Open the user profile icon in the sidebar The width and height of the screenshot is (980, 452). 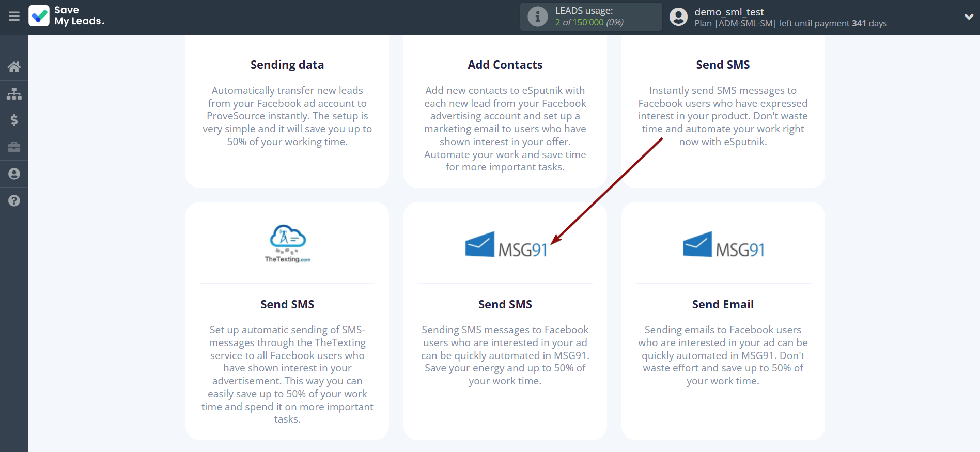point(14,174)
